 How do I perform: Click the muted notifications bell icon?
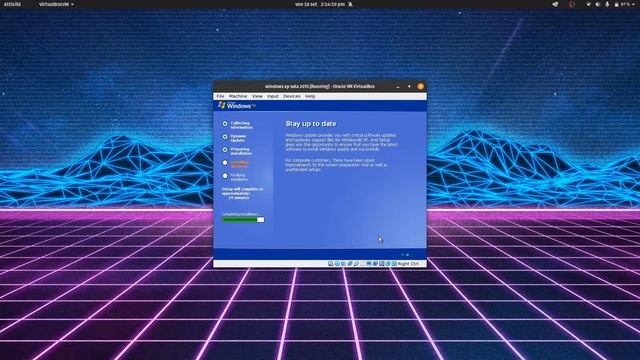[350, 4]
